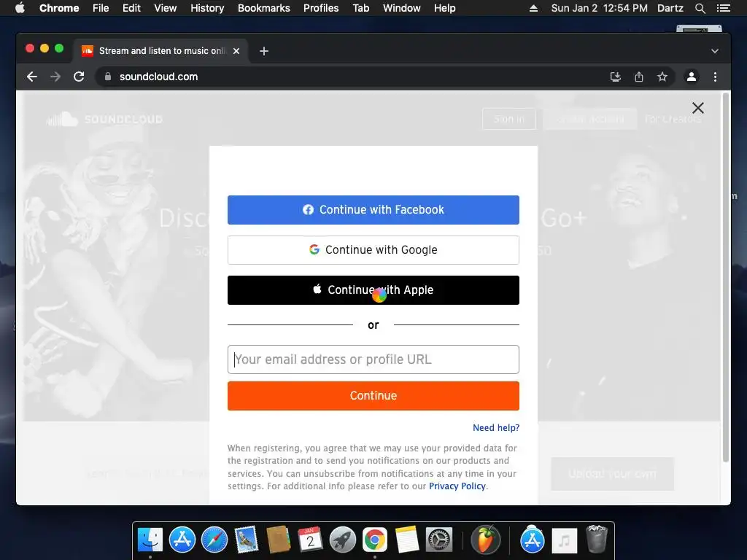Viewport: 747px width, 560px height.
Task: Open the Help menu
Action: (444, 8)
